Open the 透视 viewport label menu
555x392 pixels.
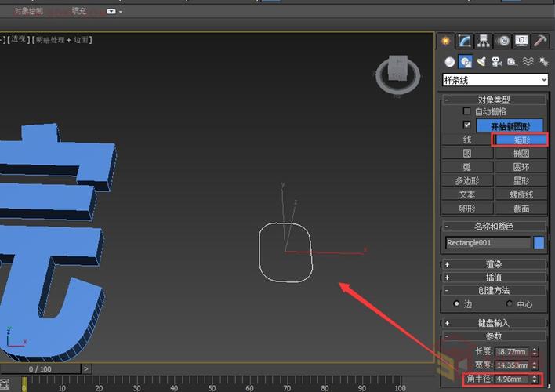[19, 39]
